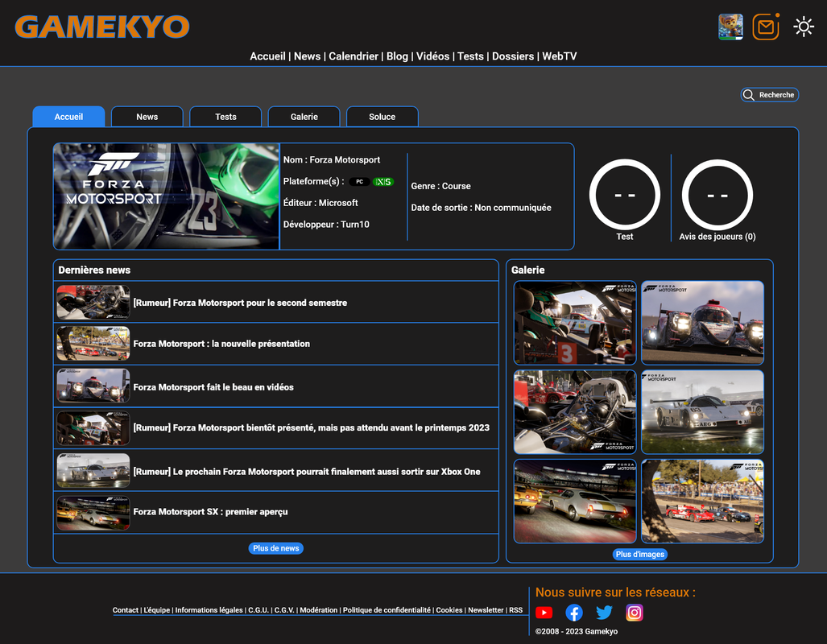Open 'Forza Motorsport SX : premier aperçu' article
Image resolution: width=827 pixels, height=644 pixels.
tap(210, 512)
